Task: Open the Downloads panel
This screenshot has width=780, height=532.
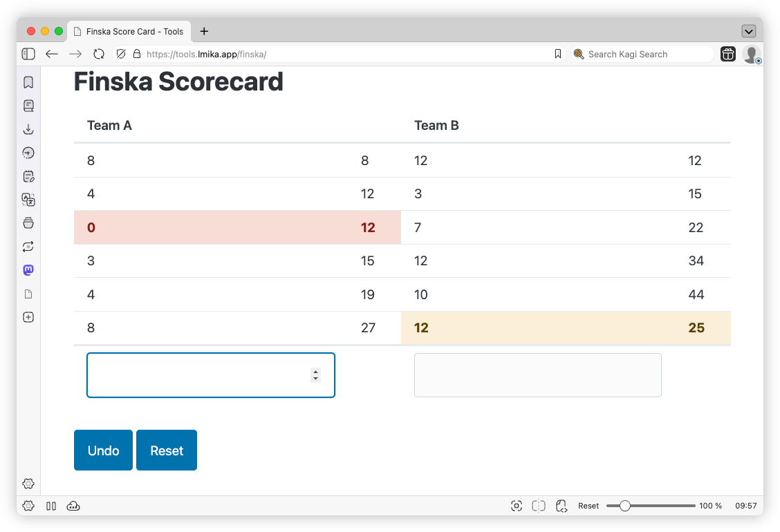Action: (28, 129)
